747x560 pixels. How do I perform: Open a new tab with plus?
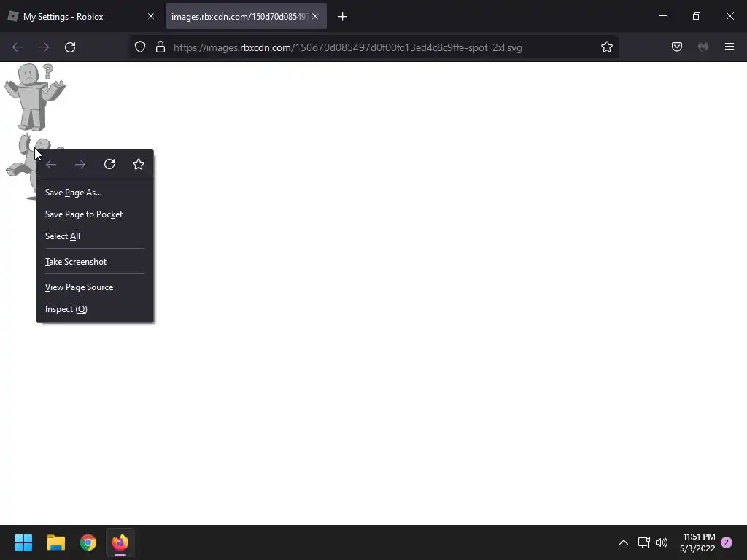pyautogui.click(x=342, y=17)
